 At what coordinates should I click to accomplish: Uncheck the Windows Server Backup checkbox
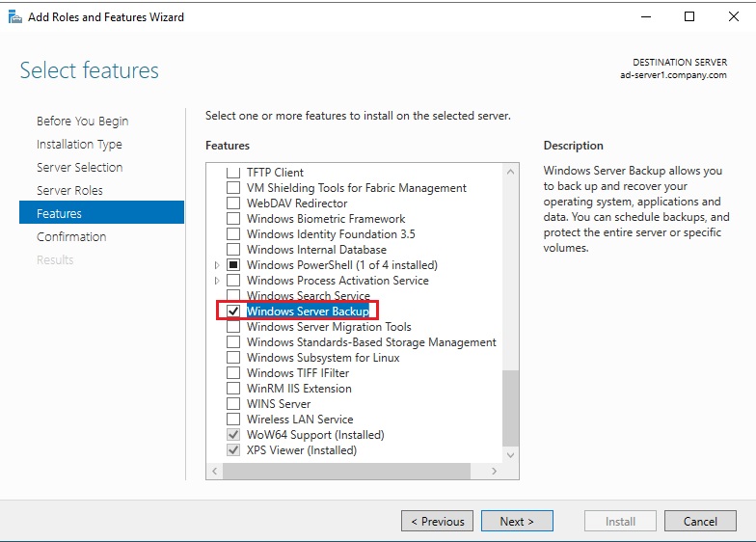point(232,312)
